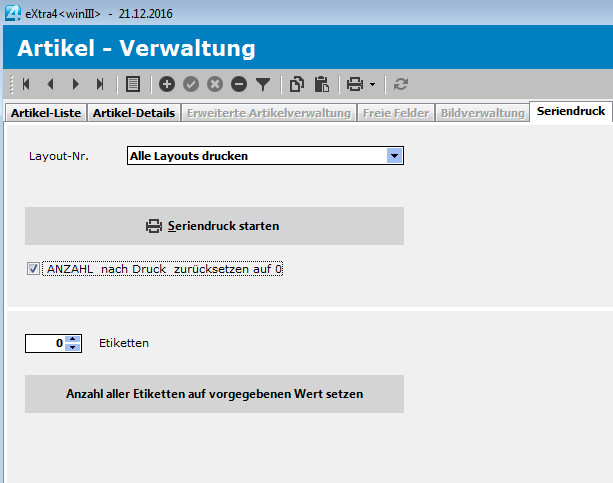Go to the first record
Screen dimensions: 613x483
[x=26, y=84]
